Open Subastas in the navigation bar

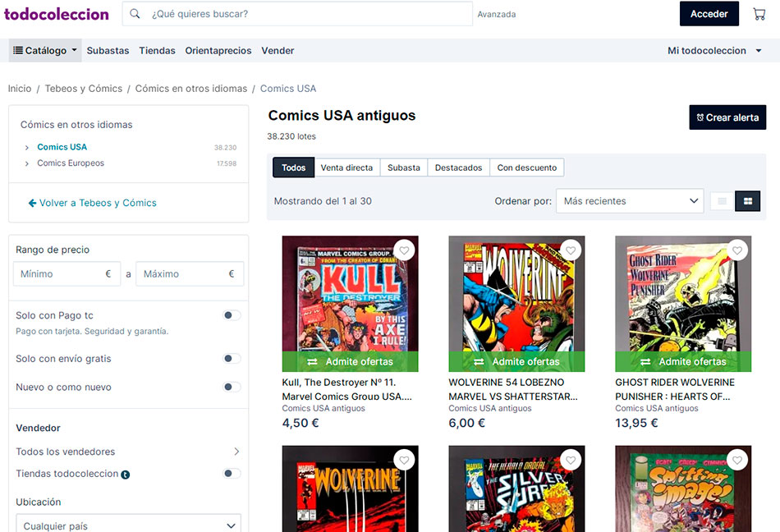[108, 50]
